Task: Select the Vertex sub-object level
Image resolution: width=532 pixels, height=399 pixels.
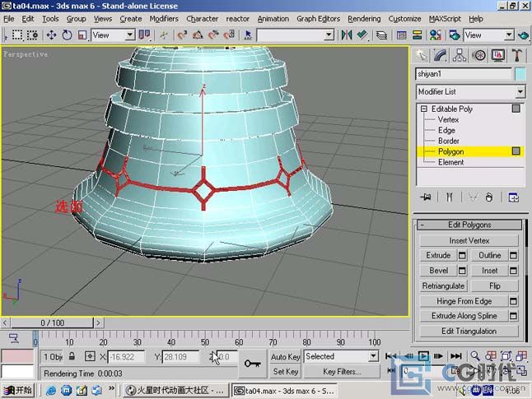Action: point(448,119)
